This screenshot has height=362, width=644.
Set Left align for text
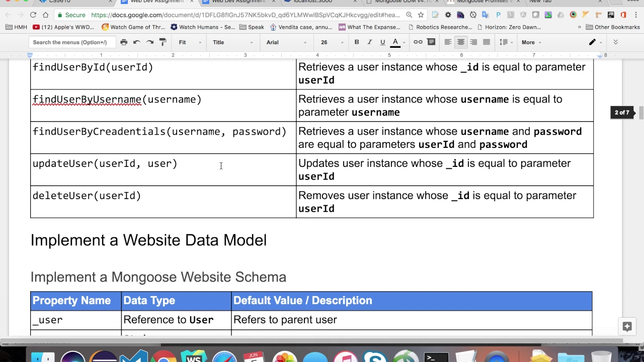(x=448, y=42)
